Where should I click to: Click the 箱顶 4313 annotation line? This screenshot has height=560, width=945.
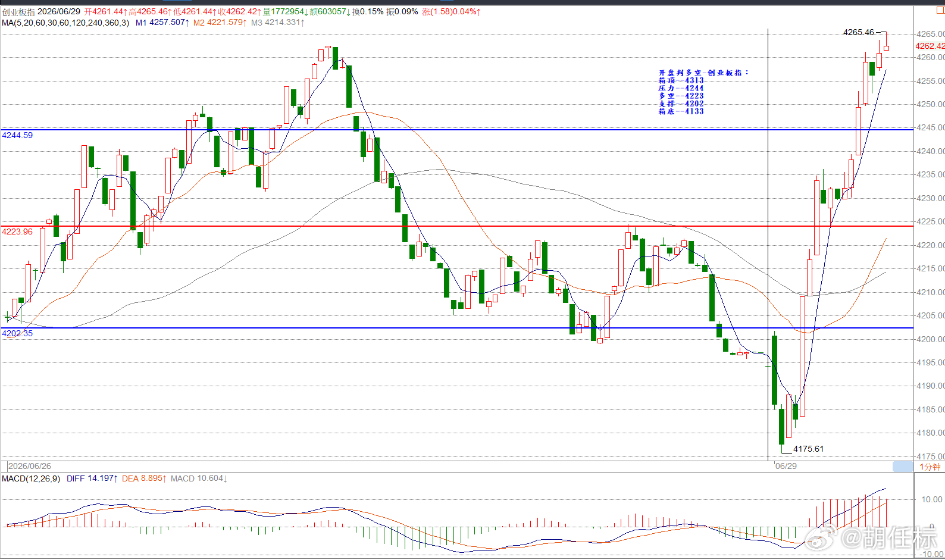[681, 80]
